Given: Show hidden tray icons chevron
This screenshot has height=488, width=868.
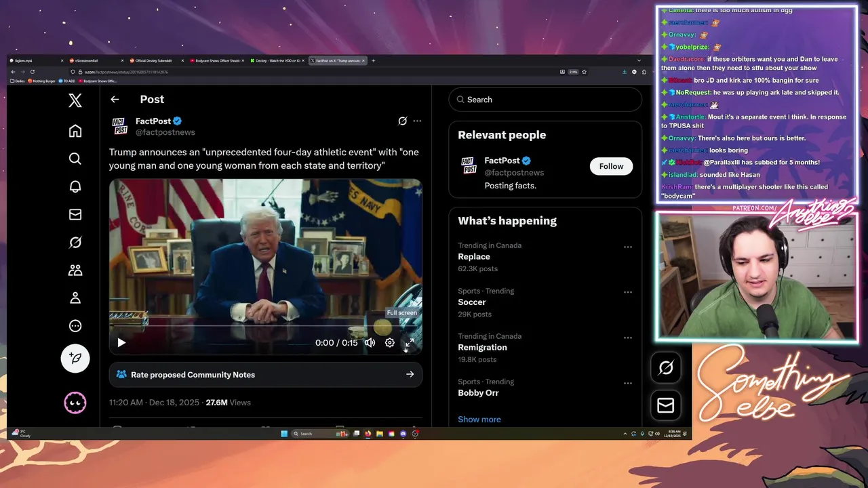Looking at the screenshot, I should pyautogui.click(x=625, y=434).
